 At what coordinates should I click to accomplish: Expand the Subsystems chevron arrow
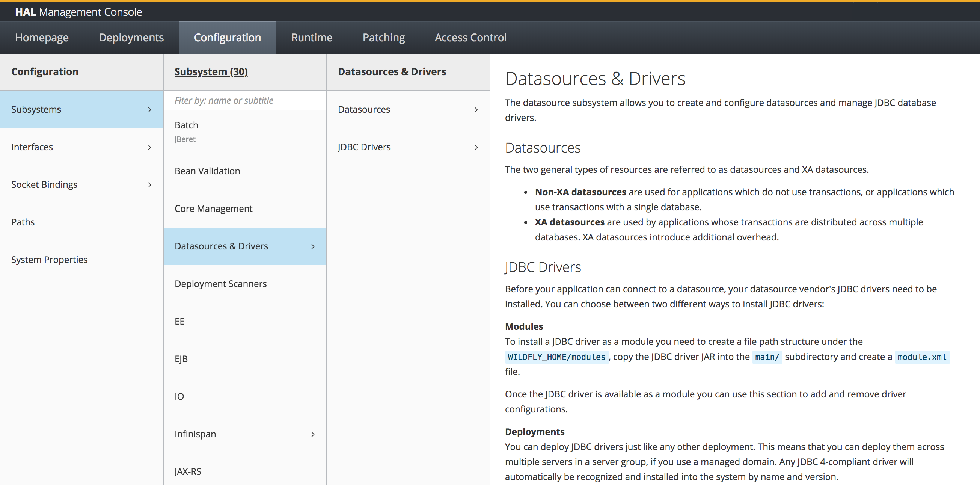coord(149,110)
